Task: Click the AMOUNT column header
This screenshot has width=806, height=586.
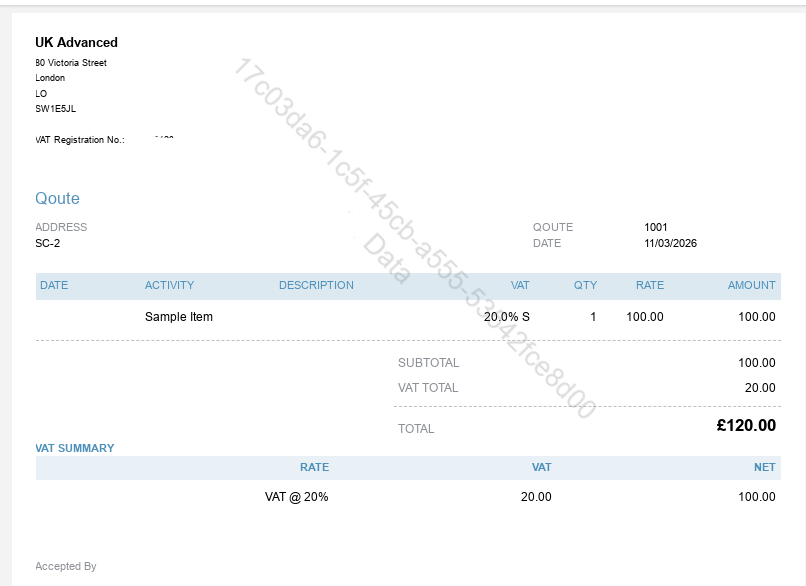Action: [751, 285]
